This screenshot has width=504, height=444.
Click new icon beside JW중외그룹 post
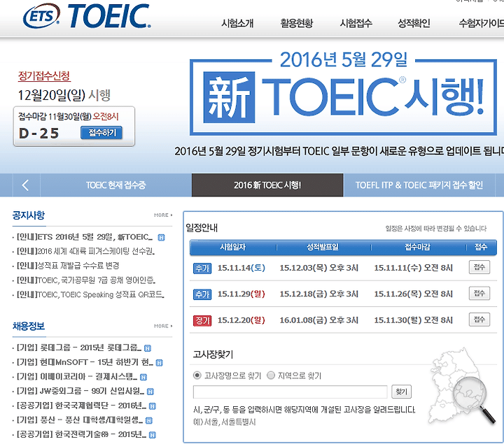click(x=150, y=392)
